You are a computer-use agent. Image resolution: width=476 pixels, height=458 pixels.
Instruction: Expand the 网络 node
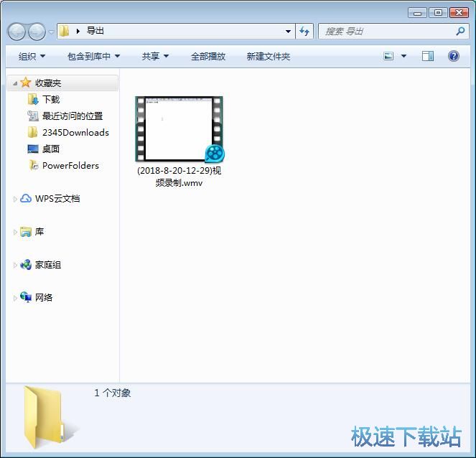(15, 298)
